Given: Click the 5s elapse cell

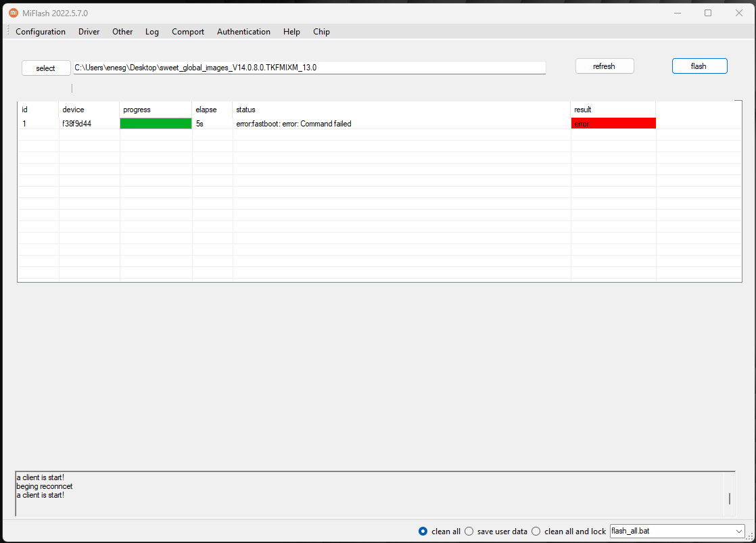Looking at the screenshot, I should point(212,124).
